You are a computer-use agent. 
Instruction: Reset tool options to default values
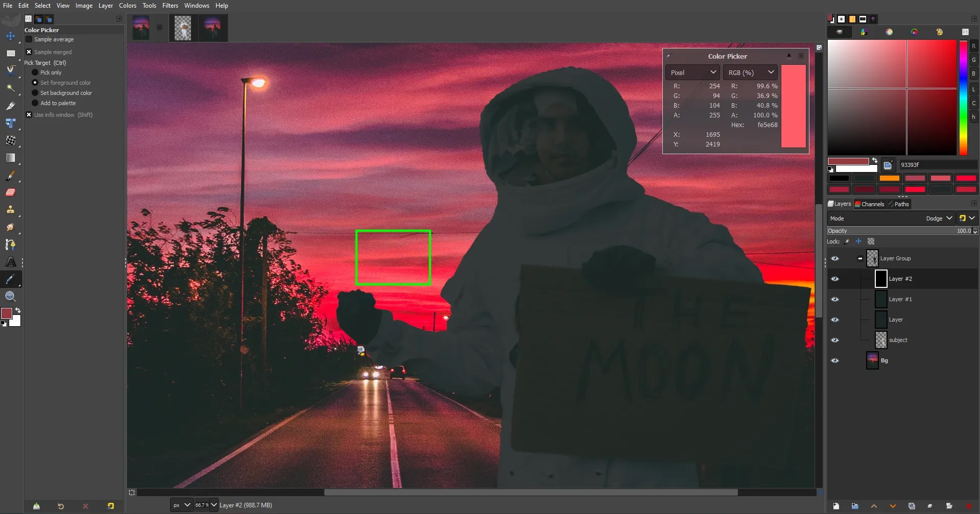(111, 506)
